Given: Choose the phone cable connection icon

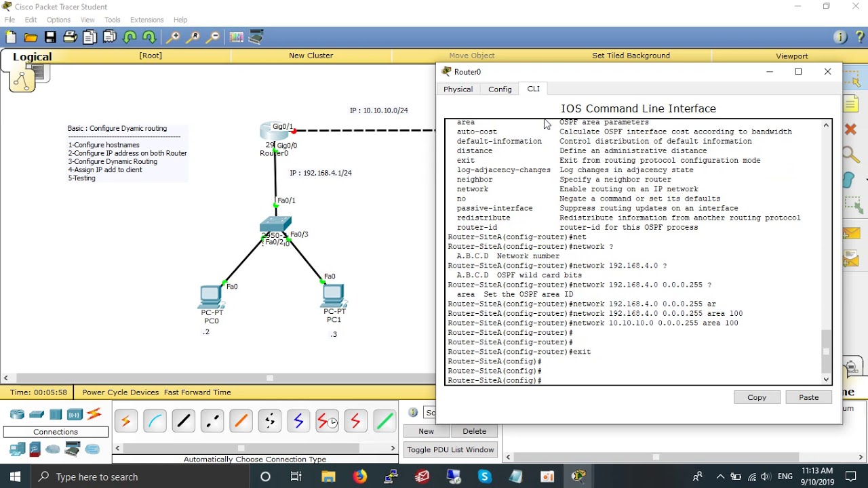Looking at the screenshot, I should point(269,421).
